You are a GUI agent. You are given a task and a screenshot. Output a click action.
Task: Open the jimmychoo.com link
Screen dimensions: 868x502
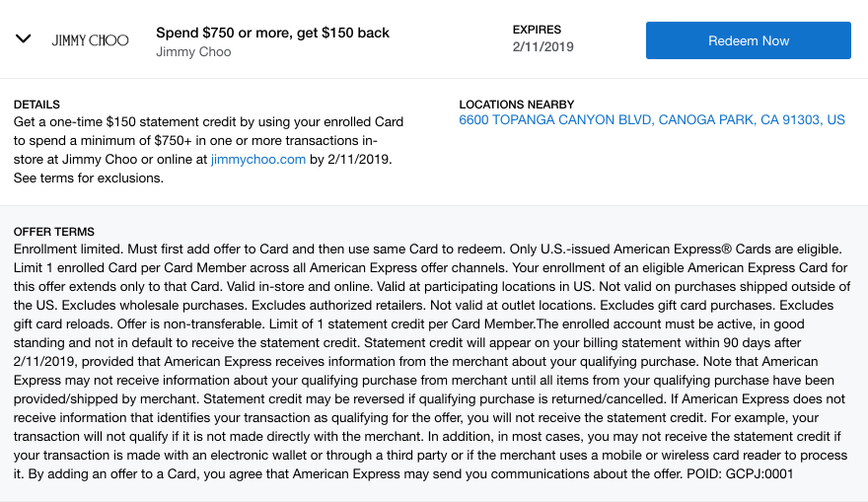coord(258,159)
